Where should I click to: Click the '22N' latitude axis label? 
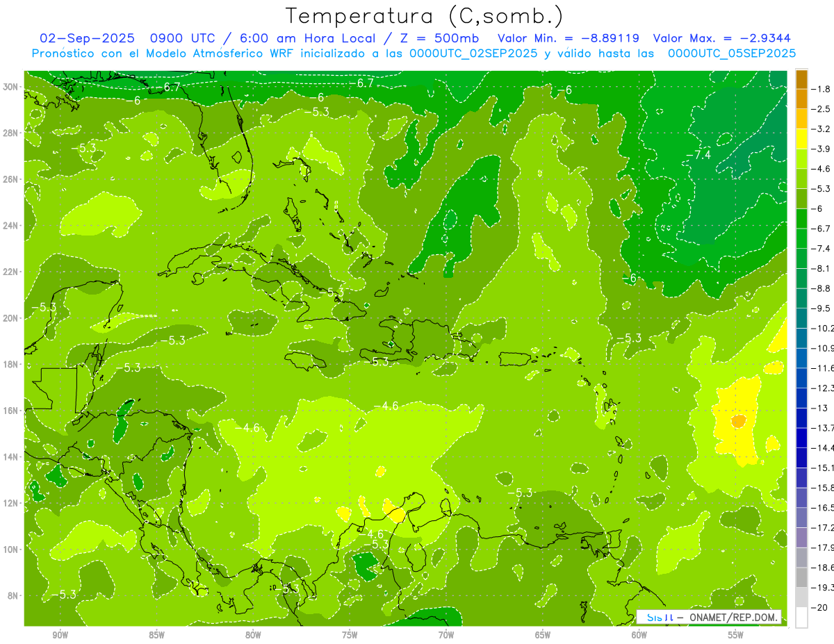tap(11, 272)
